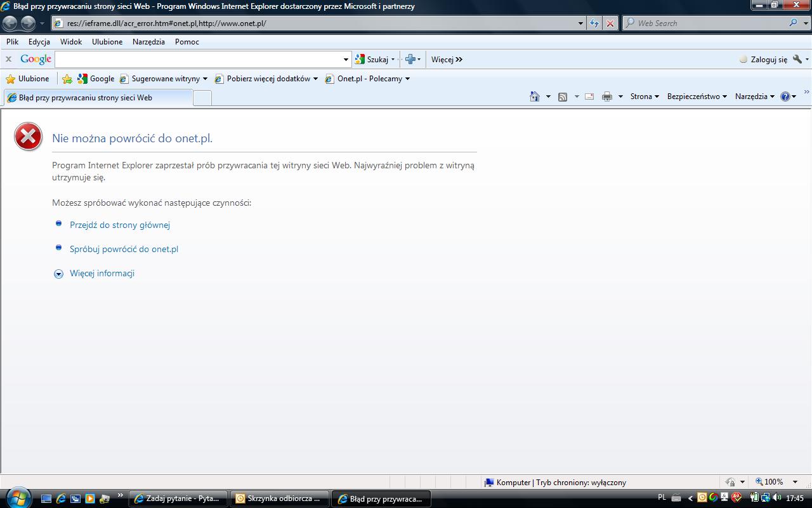Click Switch between windows quick launch icon
This screenshot has width=812, height=508.
tap(75, 498)
